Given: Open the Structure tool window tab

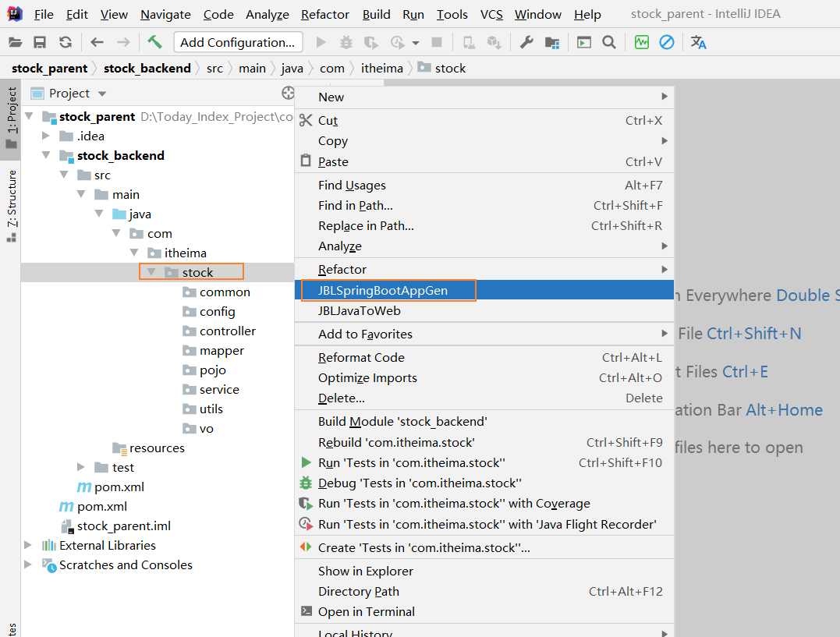Looking at the screenshot, I should 11,205.
